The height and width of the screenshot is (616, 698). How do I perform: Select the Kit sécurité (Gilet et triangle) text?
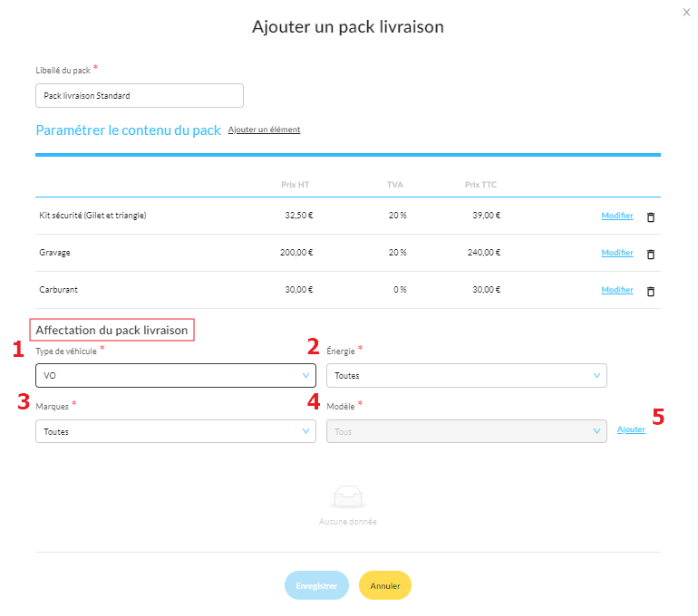(92, 216)
